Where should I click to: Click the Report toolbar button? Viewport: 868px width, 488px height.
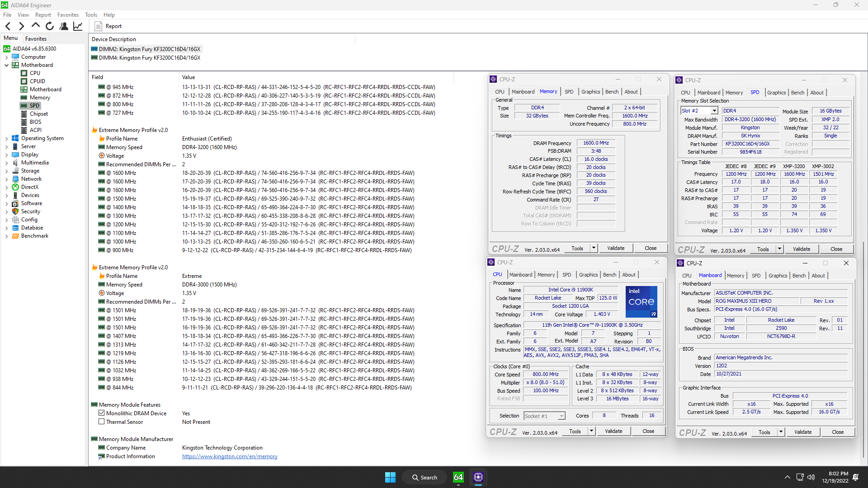[108, 26]
